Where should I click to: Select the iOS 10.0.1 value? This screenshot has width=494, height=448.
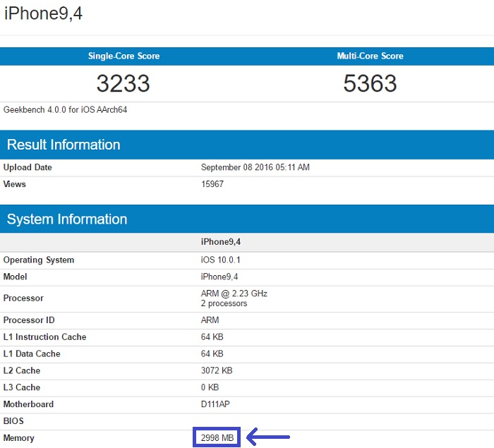tap(220, 260)
